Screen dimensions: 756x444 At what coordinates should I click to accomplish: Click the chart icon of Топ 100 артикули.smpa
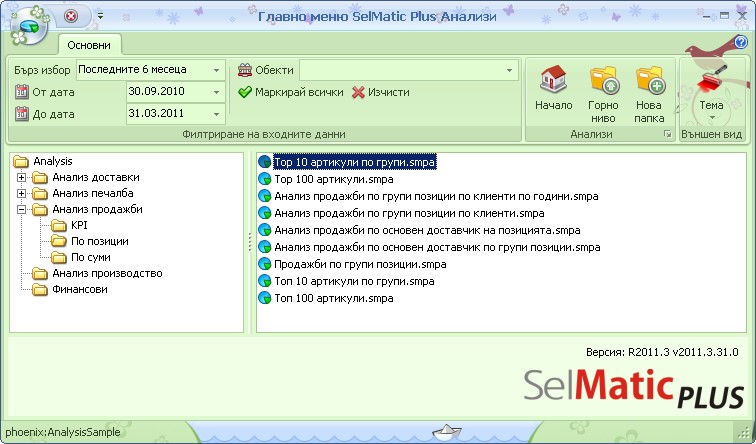click(265, 298)
